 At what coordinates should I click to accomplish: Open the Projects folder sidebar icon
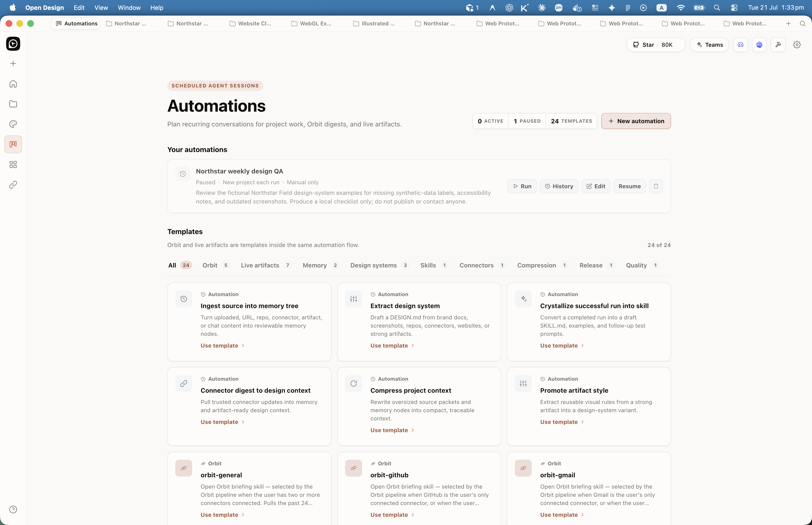(13, 104)
